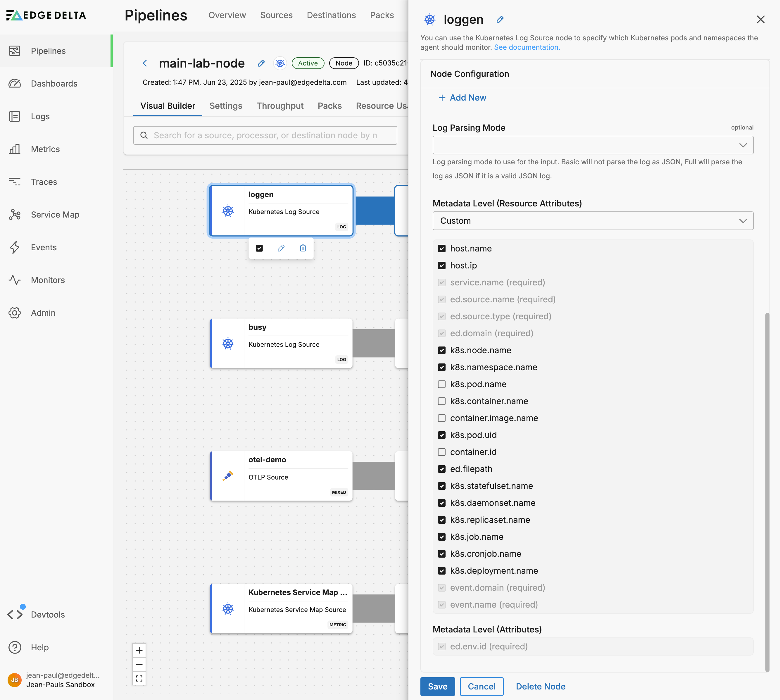Click the configuration panel scrollbar
The width and height of the screenshot is (780, 700).
[x=767, y=492]
